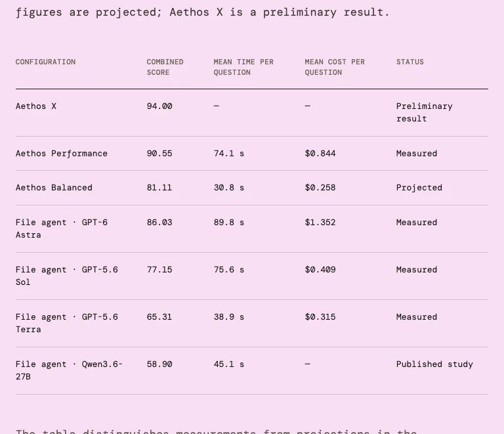
Task: Click the $0.315 cost value
Action: point(320,317)
